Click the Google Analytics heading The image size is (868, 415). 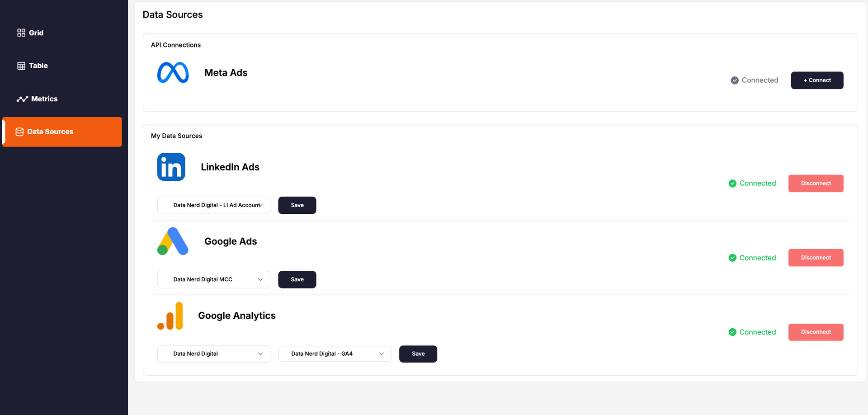237,316
